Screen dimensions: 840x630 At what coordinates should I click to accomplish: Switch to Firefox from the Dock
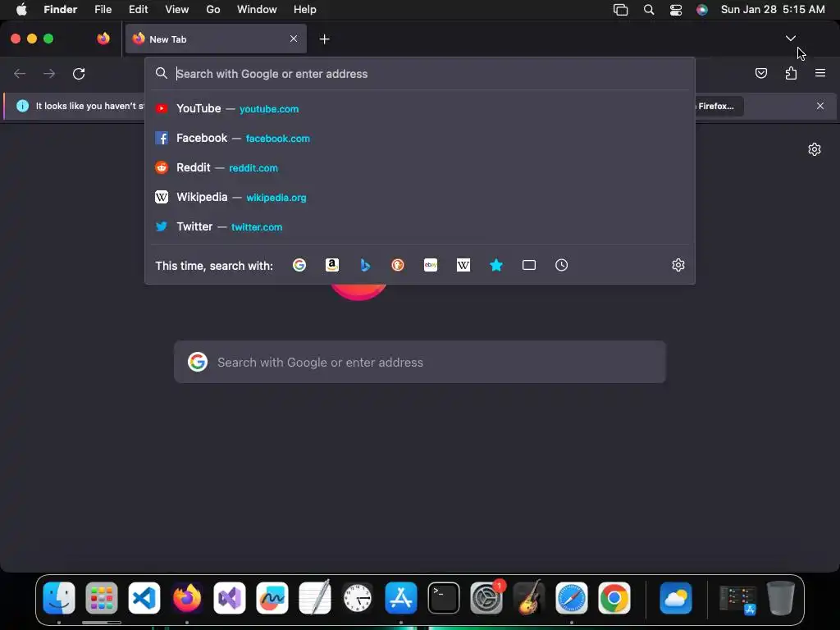tap(187, 598)
